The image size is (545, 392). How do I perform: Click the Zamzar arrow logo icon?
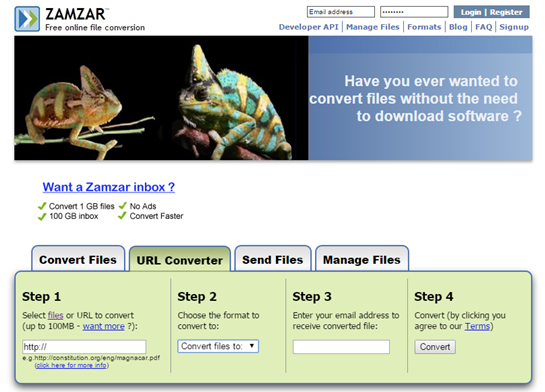click(x=27, y=19)
